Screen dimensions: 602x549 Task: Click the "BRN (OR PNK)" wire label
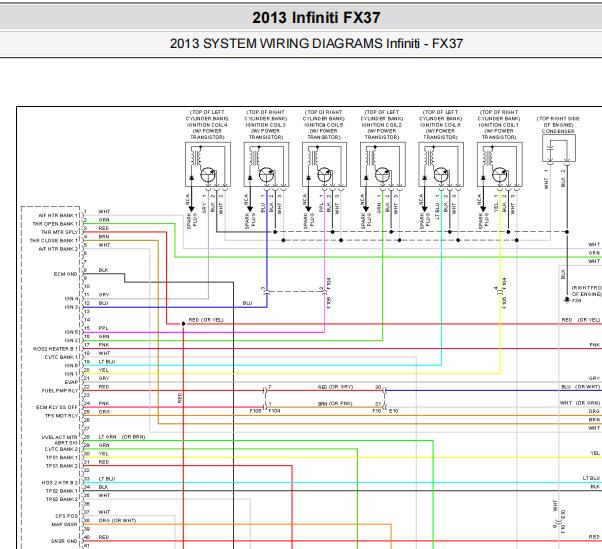point(335,403)
